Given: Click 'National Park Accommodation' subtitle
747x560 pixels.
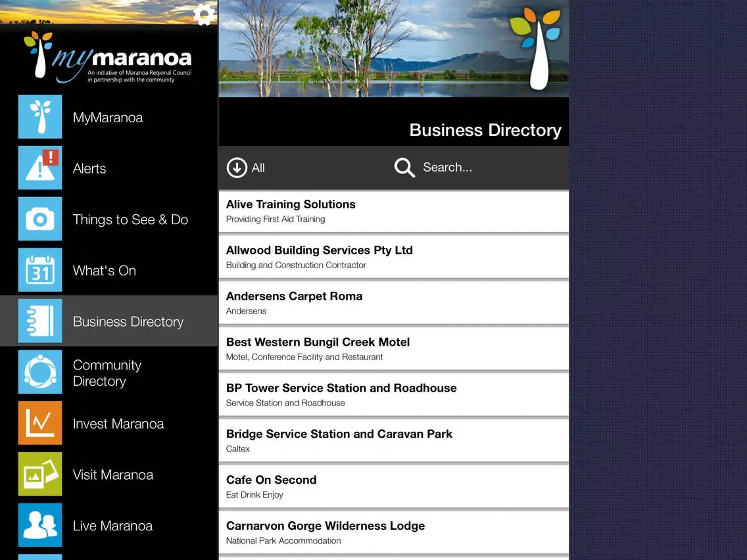Looking at the screenshot, I should 283,540.
